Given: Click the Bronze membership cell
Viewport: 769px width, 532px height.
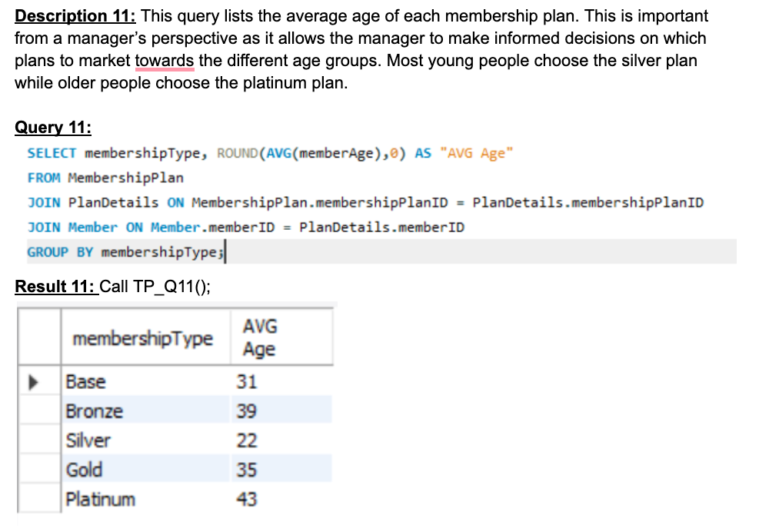Looking at the screenshot, I should tap(94, 411).
